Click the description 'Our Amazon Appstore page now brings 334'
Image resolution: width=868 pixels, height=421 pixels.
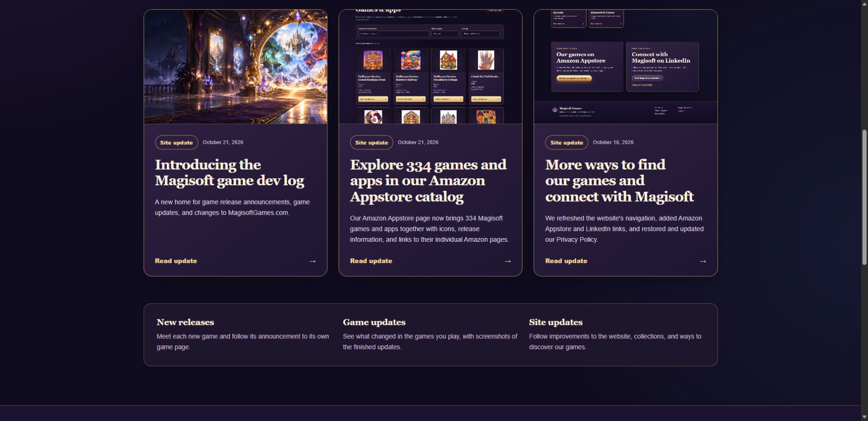pos(430,229)
